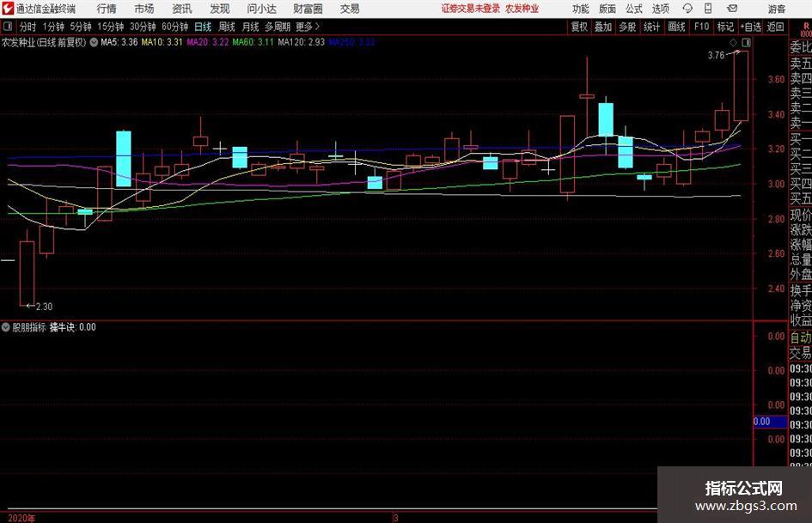Switch to the 30分钟 period tab
Viewport: 812px width, 523px height.
(143, 27)
